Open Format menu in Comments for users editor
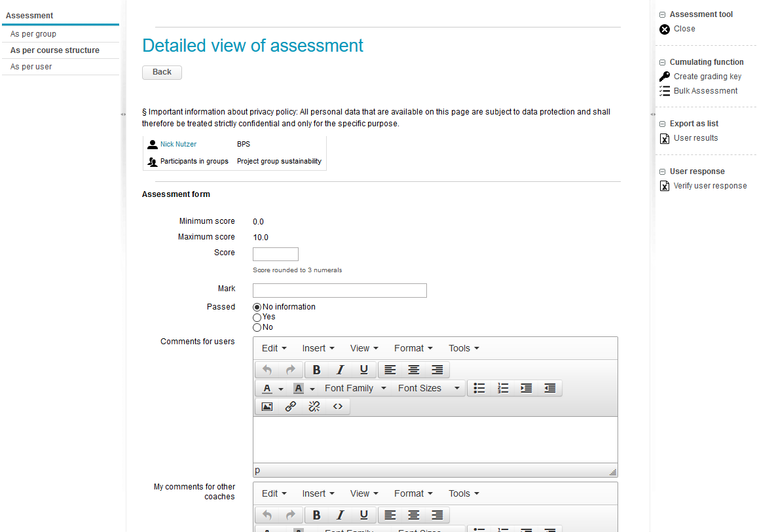The image size is (757, 532). (413, 348)
